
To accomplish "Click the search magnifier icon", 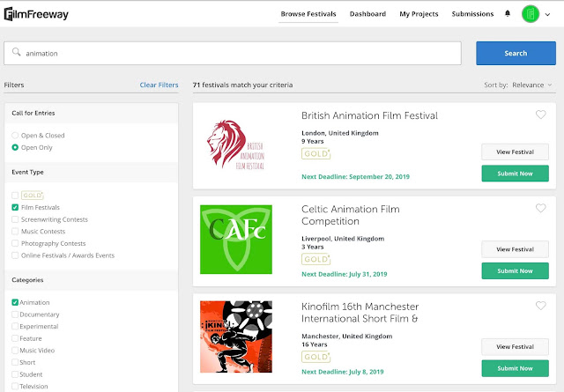I will (16, 53).
